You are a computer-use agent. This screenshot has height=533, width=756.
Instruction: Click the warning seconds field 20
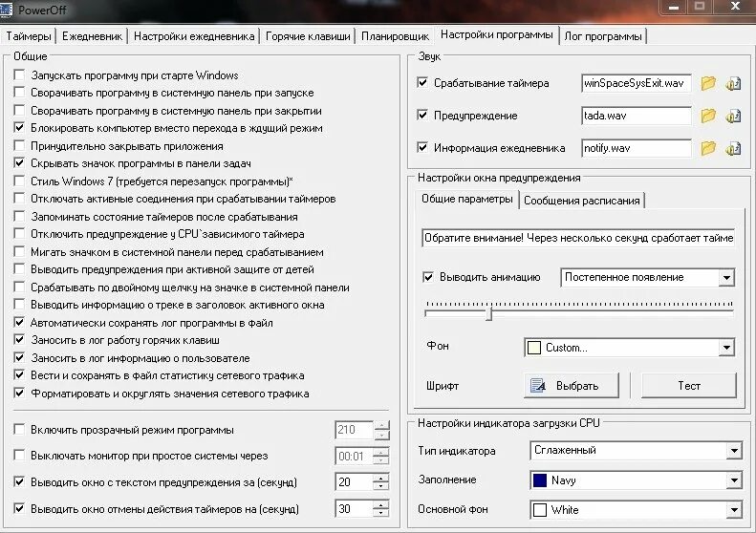coord(355,482)
